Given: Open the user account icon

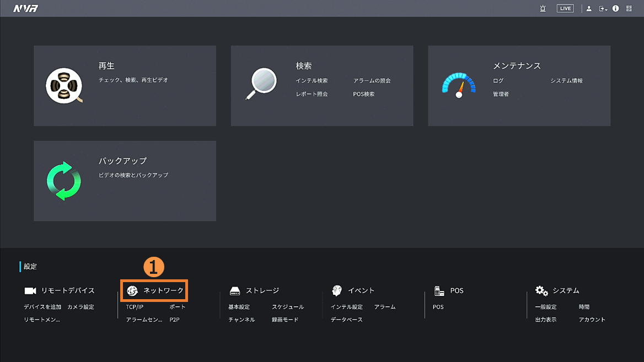Looking at the screenshot, I should click(x=589, y=8).
